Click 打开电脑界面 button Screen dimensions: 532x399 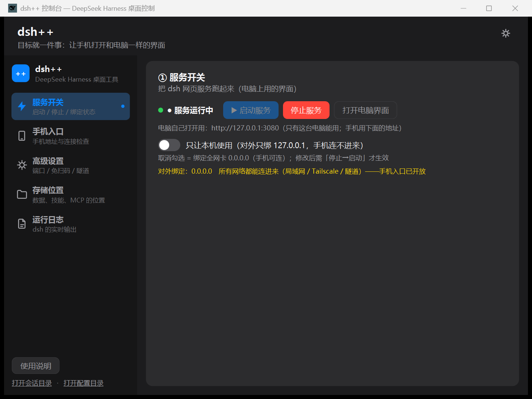tap(365, 110)
